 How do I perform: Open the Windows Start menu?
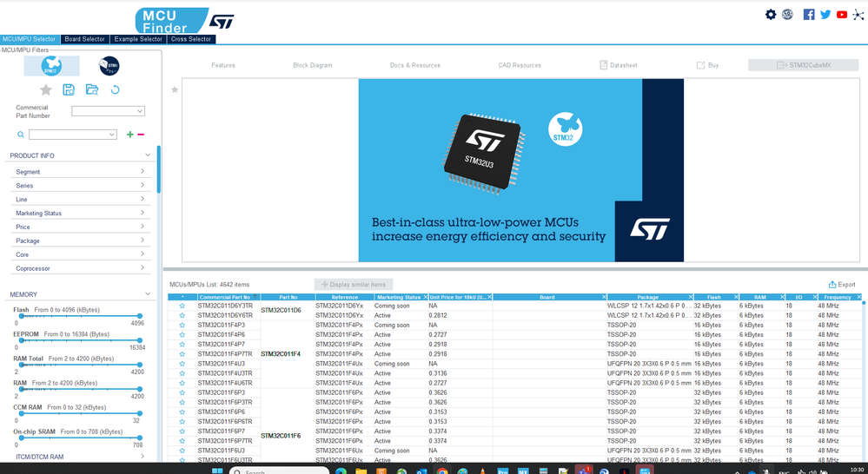click(x=217, y=471)
